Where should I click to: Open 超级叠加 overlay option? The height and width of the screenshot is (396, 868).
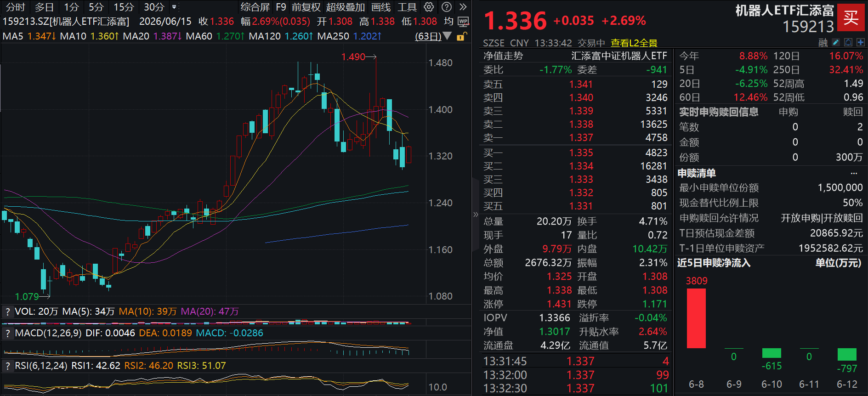tap(345, 7)
